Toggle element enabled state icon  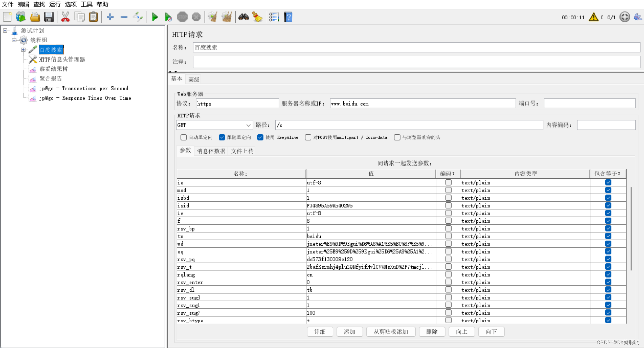click(x=138, y=17)
